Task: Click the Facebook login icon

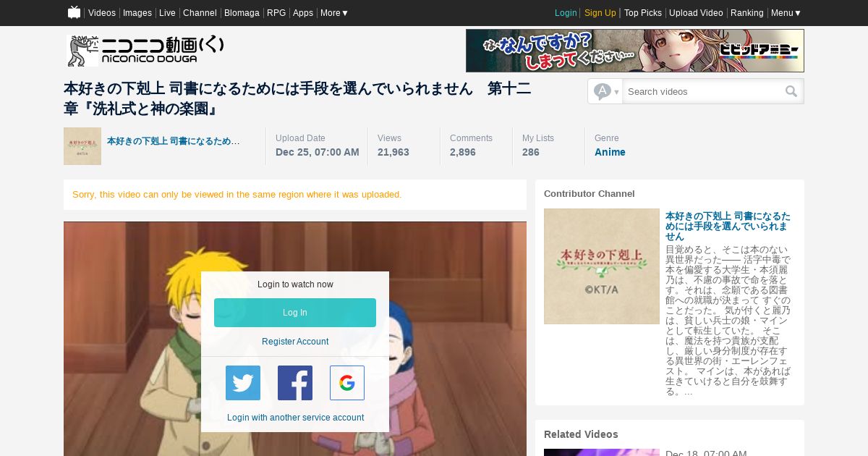Action: [295, 383]
